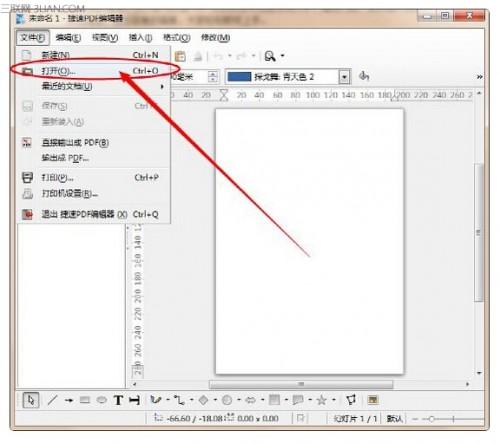
Task: Click the document-modified status bar icon
Action: (x=300, y=418)
